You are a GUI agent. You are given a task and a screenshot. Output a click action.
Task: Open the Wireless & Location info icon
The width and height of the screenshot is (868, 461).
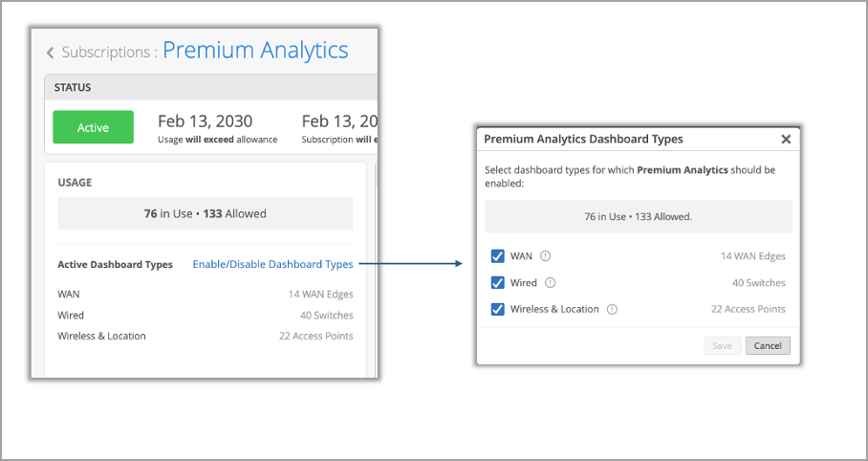point(612,310)
